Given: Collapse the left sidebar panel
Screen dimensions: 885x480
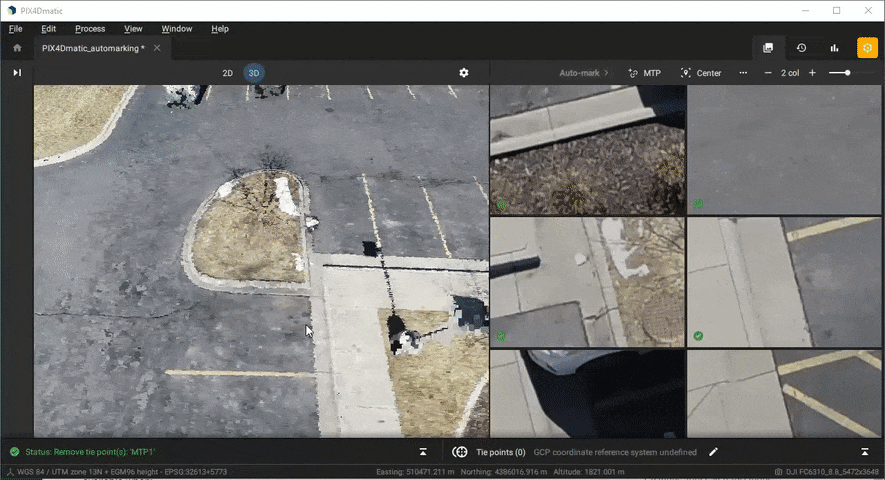Looking at the screenshot, I should pyautogui.click(x=17, y=73).
